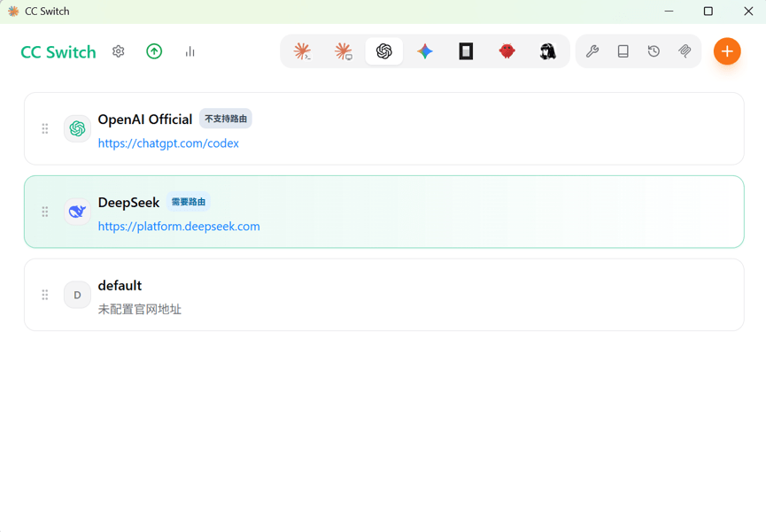
Task: Click the OpenAI Official provider logo
Action: (77, 128)
